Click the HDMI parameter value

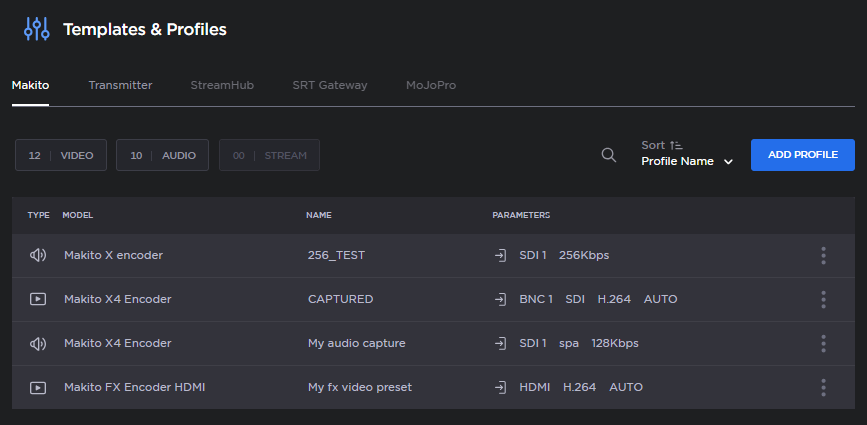pyautogui.click(x=535, y=387)
